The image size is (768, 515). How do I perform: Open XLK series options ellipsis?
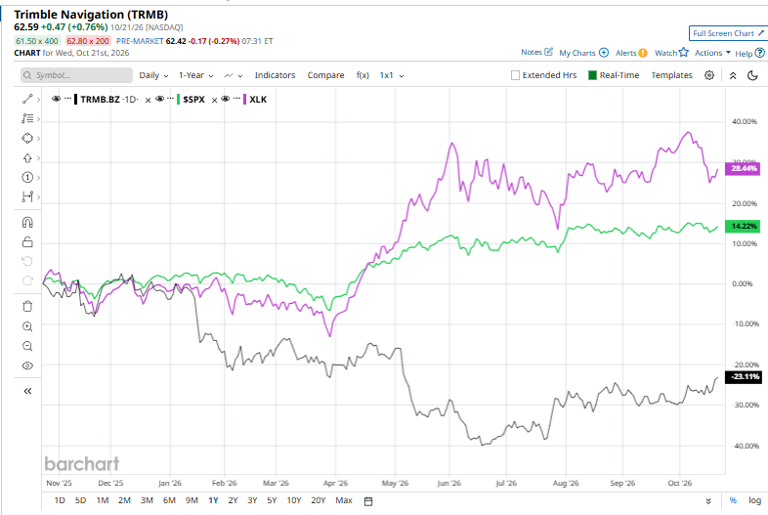[x=237, y=99]
